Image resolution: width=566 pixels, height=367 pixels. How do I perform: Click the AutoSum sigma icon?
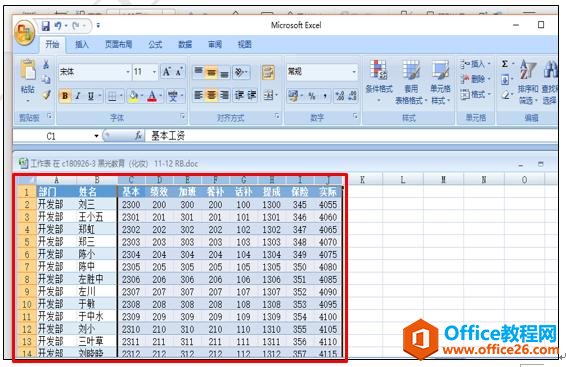point(506,64)
